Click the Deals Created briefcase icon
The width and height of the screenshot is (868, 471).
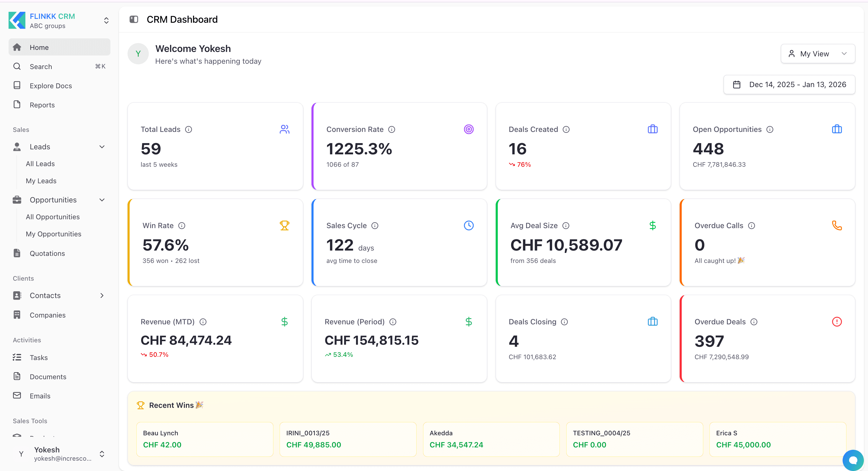pos(652,129)
